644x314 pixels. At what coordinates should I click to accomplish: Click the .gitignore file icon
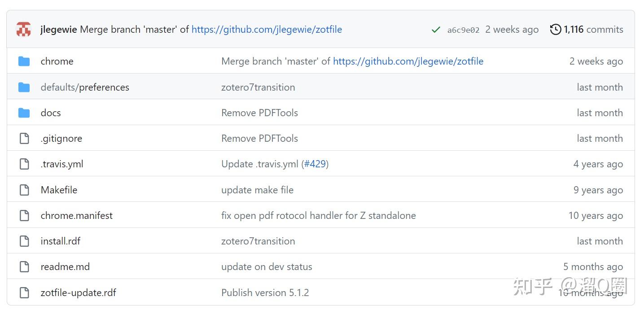[x=24, y=139]
